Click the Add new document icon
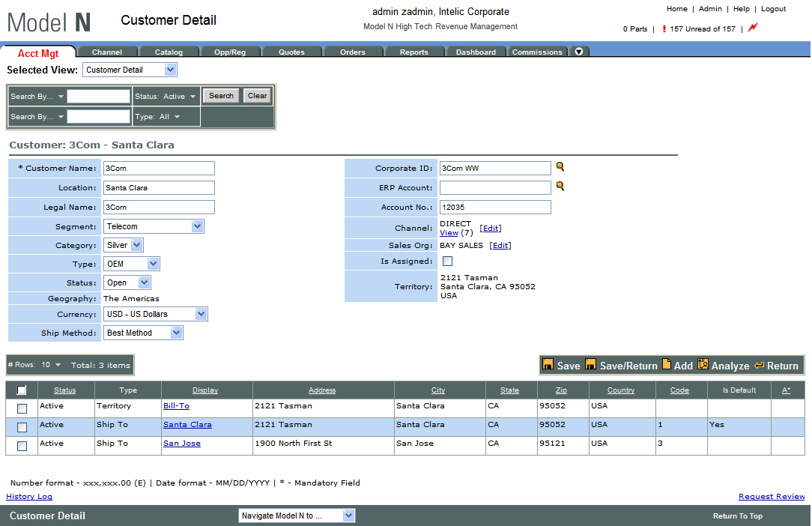The height and width of the screenshot is (526, 812). 667,365
